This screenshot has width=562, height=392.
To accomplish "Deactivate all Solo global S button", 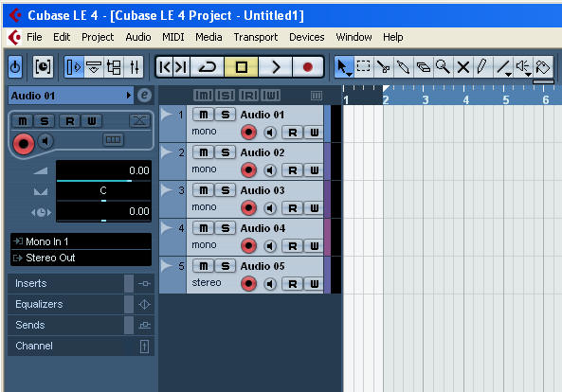I will click(226, 96).
